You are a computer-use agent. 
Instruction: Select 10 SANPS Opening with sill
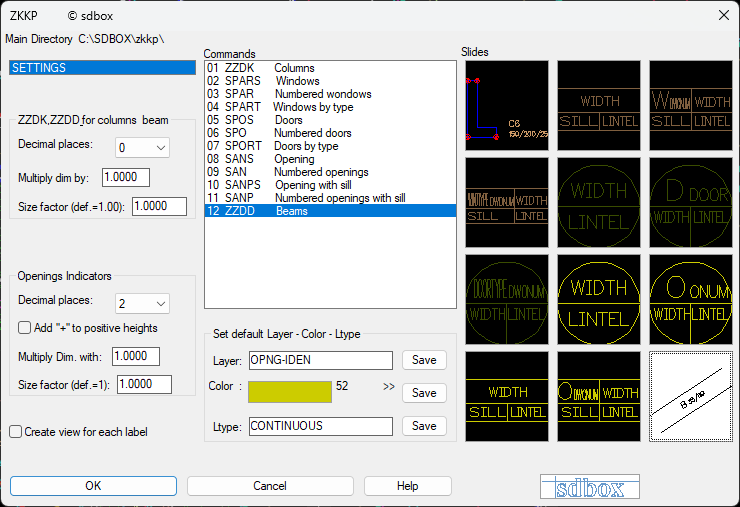(330, 185)
